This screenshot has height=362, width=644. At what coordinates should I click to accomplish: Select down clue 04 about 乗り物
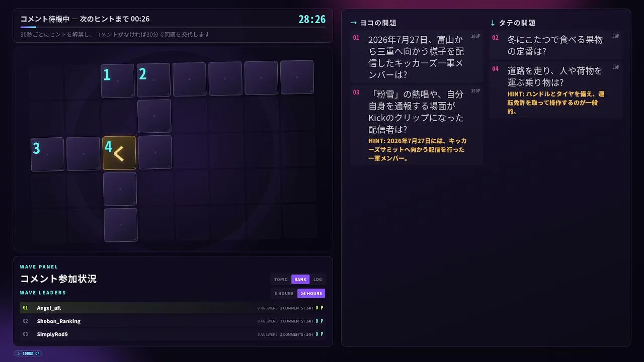click(556, 90)
